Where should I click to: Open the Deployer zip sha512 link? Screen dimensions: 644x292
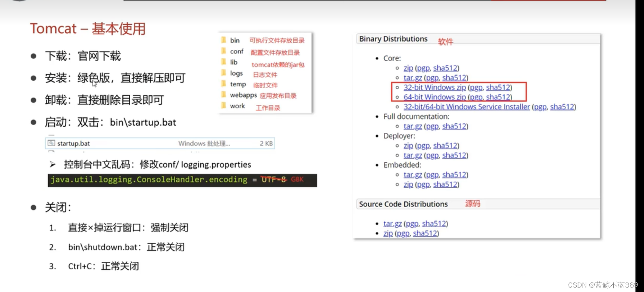[x=445, y=146]
